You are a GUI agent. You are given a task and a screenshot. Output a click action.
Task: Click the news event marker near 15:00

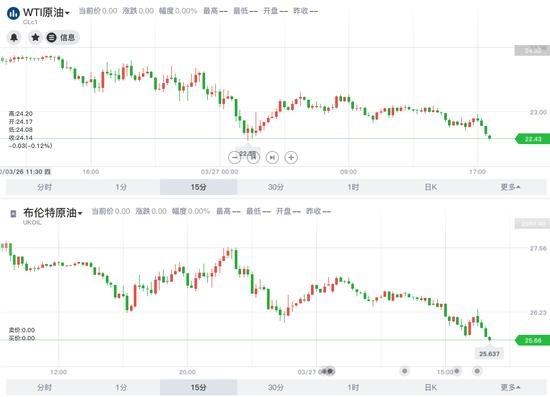point(457,371)
